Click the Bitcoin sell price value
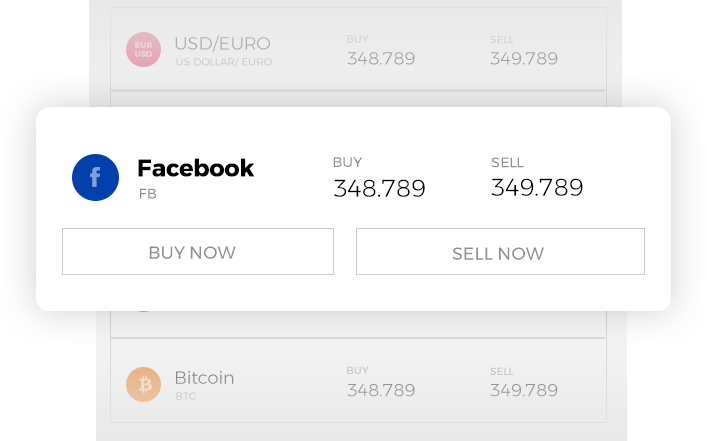The image size is (707, 441). [524, 390]
